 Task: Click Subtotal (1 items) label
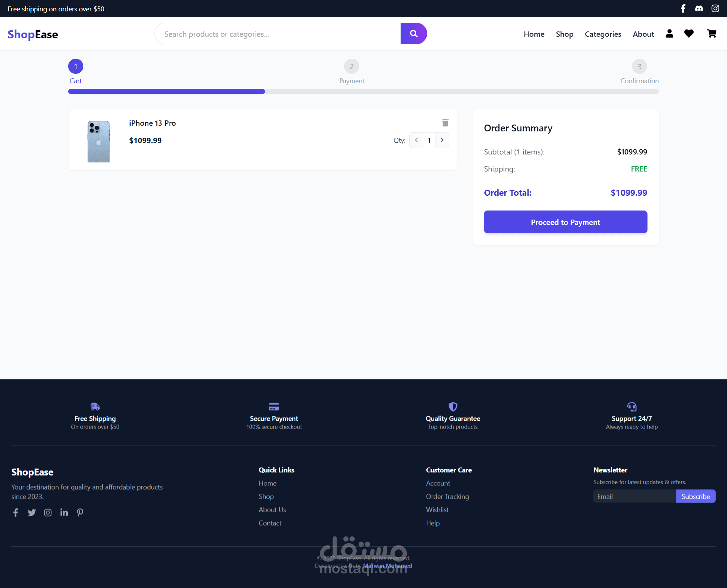pos(514,152)
